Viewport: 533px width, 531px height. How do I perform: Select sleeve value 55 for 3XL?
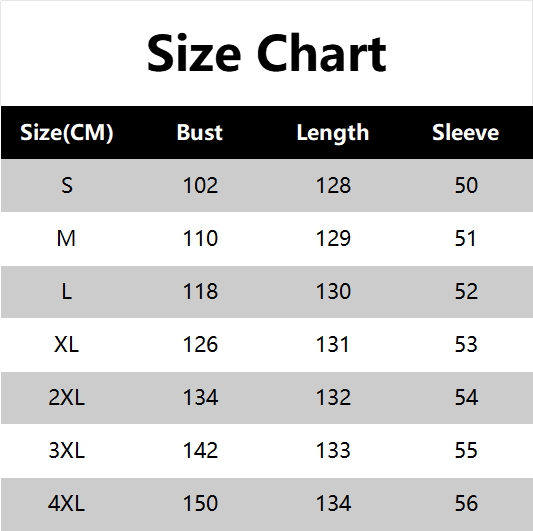click(466, 450)
